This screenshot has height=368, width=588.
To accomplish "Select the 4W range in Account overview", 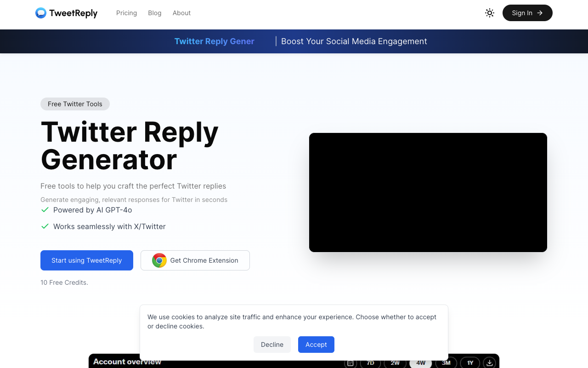I will 421,363.
